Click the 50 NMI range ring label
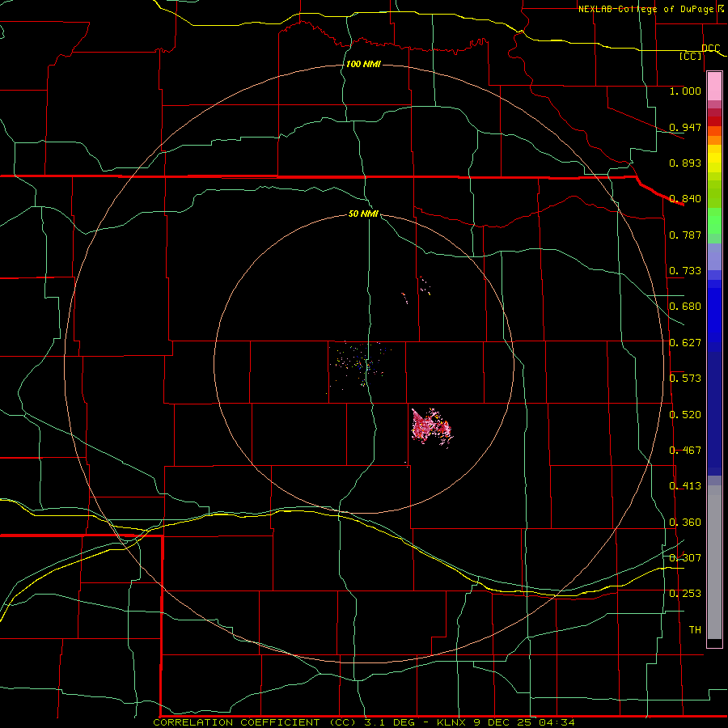 [363, 214]
